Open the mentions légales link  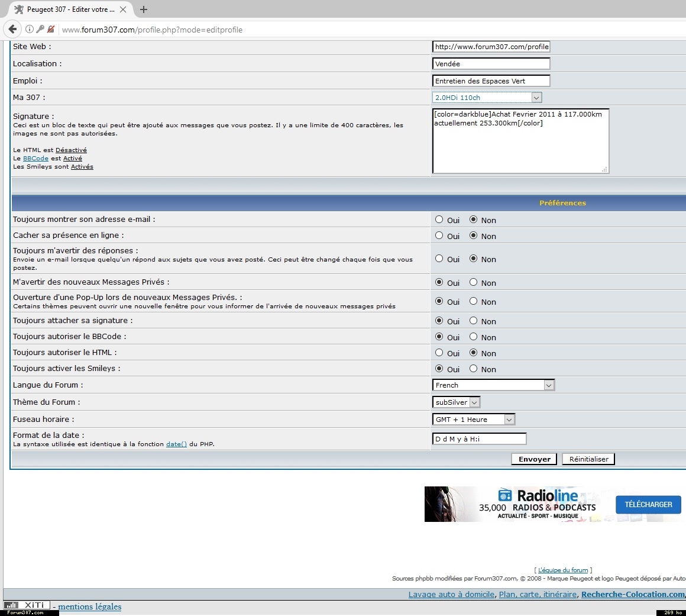pos(90,607)
